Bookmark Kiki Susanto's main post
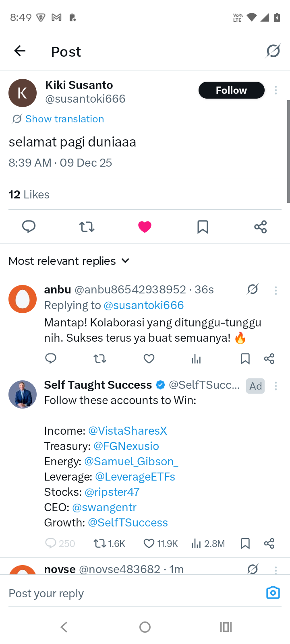 click(203, 227)
